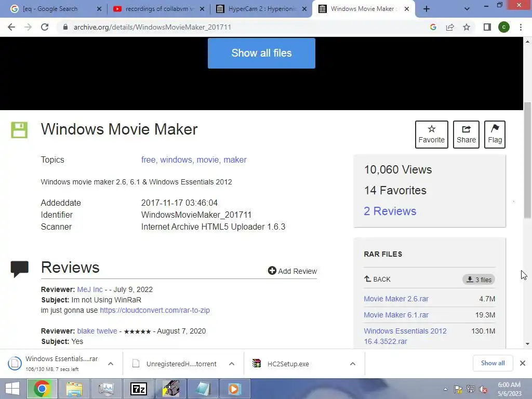Click the BACK link in RAR files

coord(377,279)
